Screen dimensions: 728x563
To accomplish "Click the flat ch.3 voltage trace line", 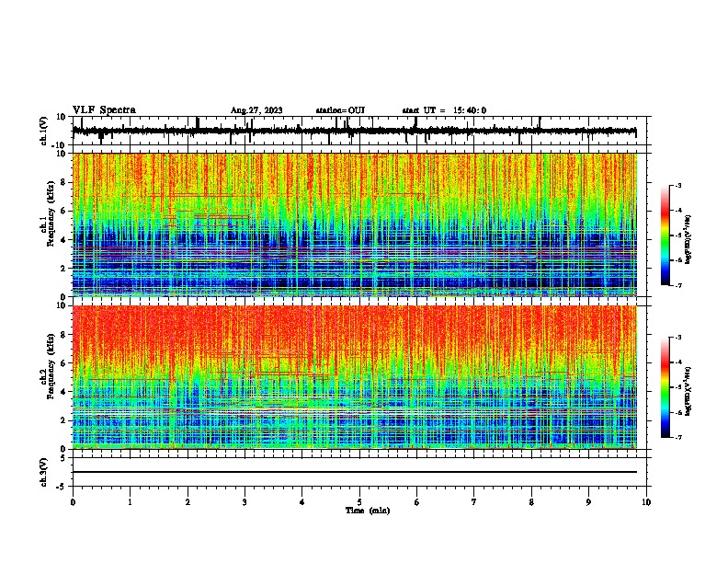I will [x=354, y=472].
